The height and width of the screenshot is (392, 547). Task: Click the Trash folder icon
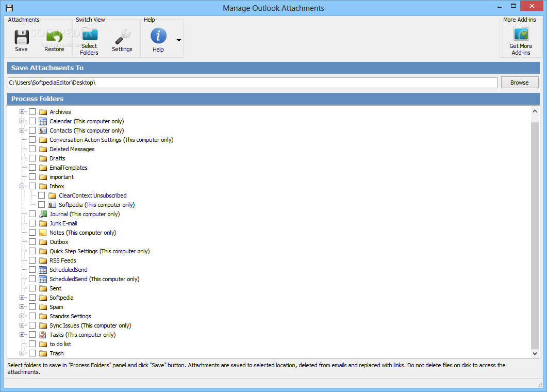(43, 353)
